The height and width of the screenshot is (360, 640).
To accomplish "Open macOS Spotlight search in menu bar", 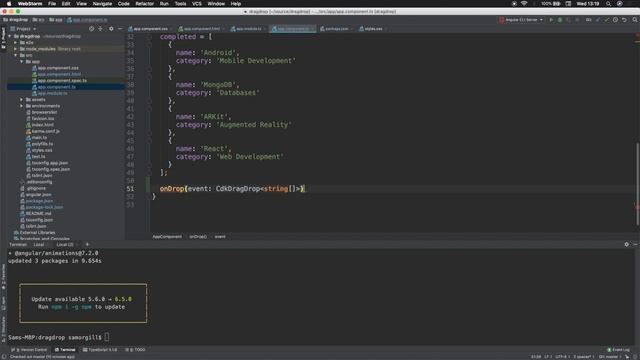I will coord(608,4).
